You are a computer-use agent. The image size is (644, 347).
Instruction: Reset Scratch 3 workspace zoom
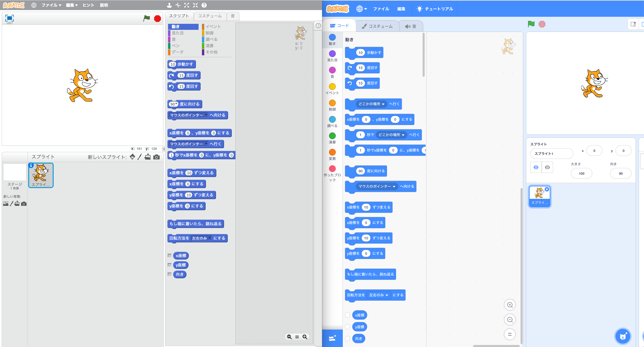pyautogui.click(x=510, y=334)
